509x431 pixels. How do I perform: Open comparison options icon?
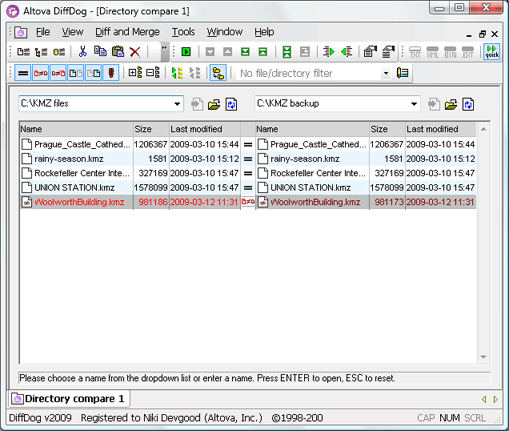tap(370, 52)
